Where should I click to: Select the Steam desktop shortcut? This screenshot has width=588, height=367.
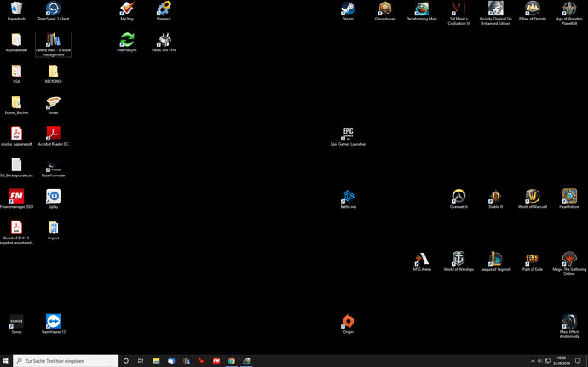(348, 11)
